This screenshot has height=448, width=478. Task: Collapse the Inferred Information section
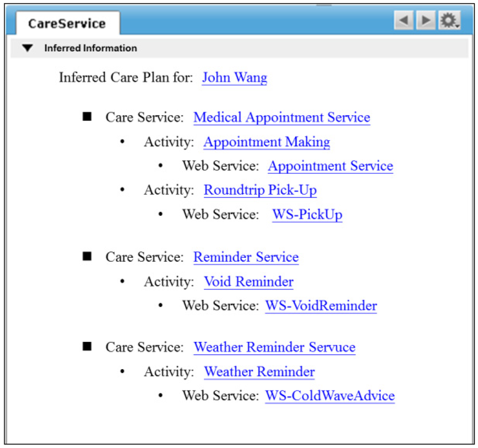point(28,48)
